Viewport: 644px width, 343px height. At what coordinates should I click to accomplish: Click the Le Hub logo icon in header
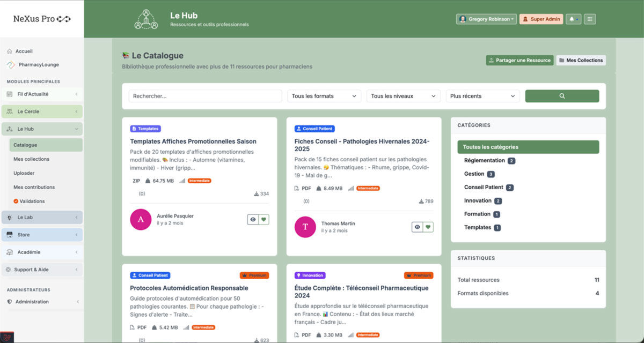click(x=145, y=19)
